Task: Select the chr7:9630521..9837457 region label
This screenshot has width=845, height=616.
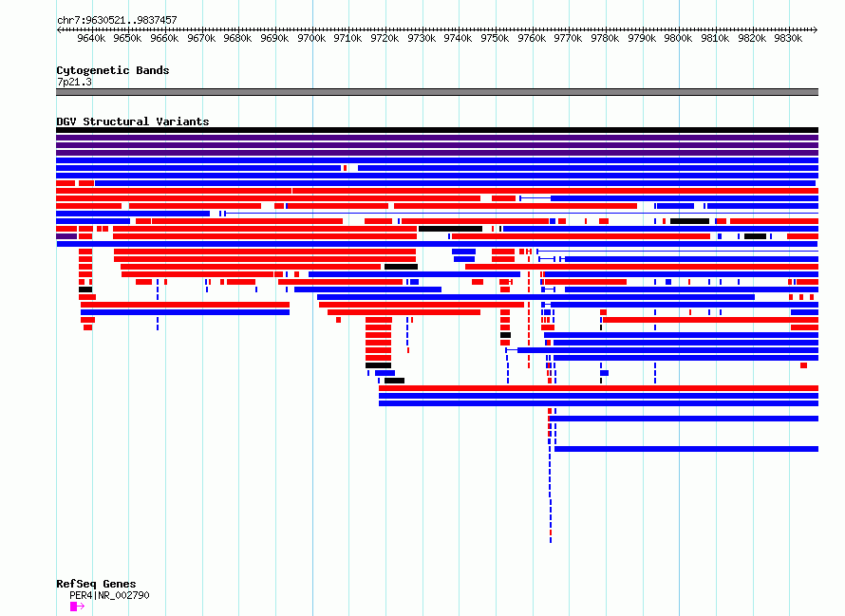Action: click(x=117, y=20)
